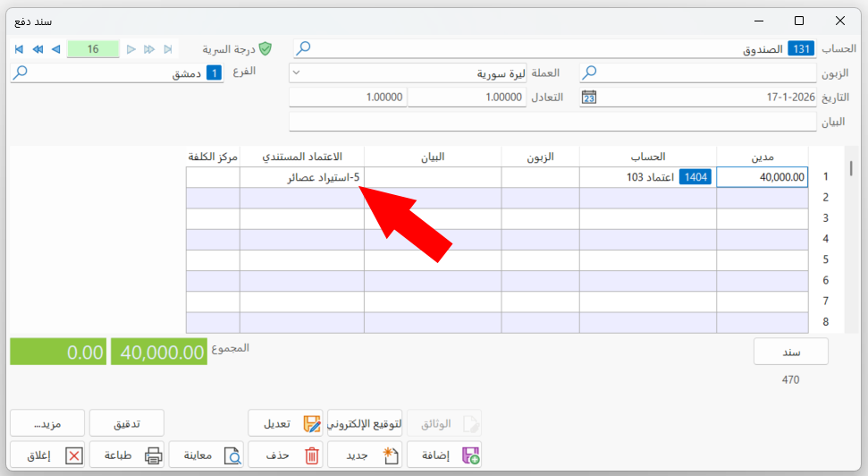Screen dimensions: 868x476
Task: Go to the last voucher record
Action: (x=168, y=49)
